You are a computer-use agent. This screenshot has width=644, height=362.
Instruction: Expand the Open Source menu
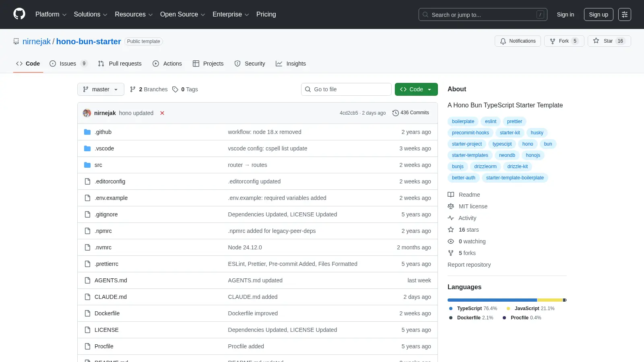coord(183,14)
